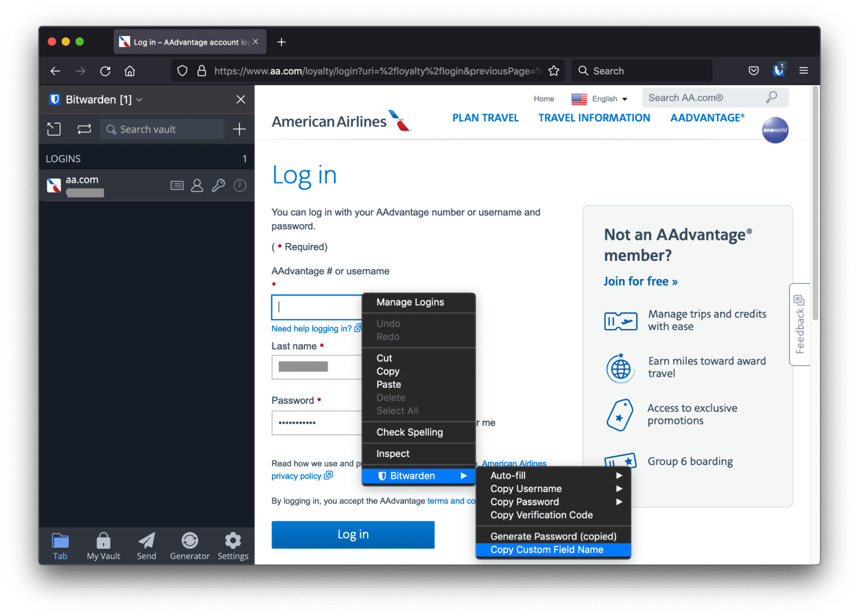
Task: Expand the Auto-fill submenu
Action: 553,476
